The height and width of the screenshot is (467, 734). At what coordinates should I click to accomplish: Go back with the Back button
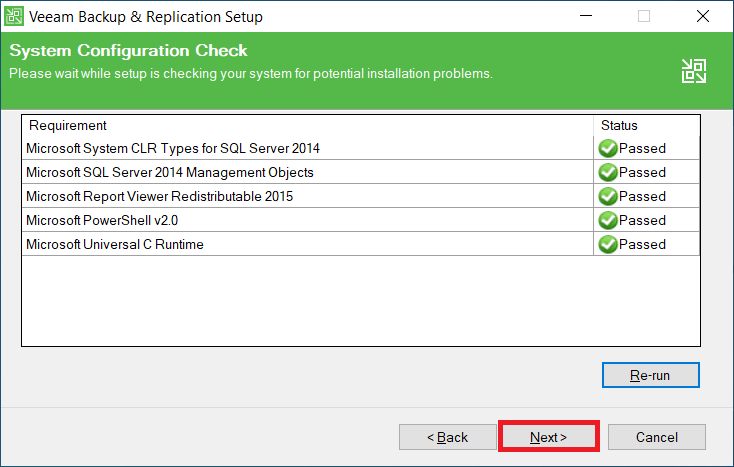click(447, 437)
